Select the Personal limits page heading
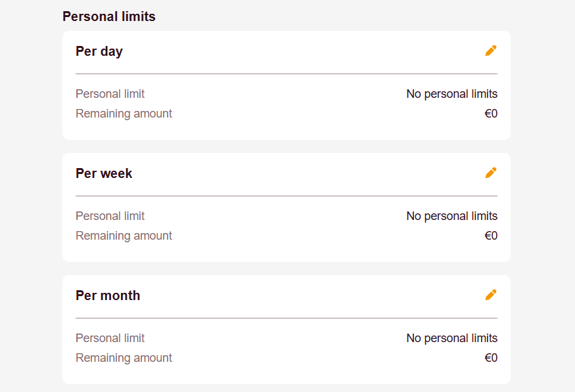Screen dimensions: 575x392 109,16
